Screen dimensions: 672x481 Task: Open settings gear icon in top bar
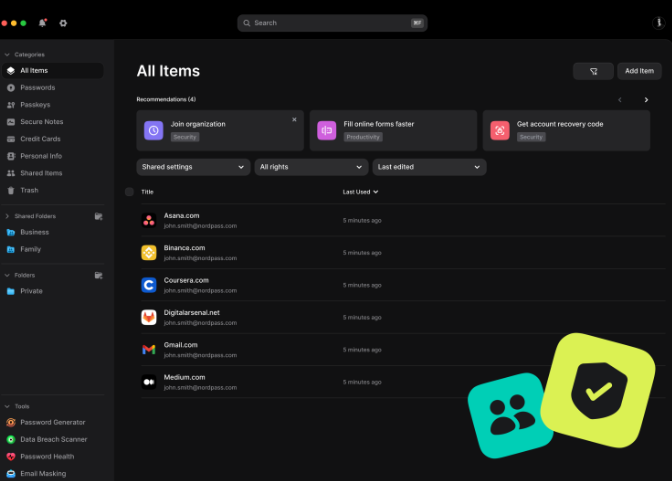(x=63, y=22)
